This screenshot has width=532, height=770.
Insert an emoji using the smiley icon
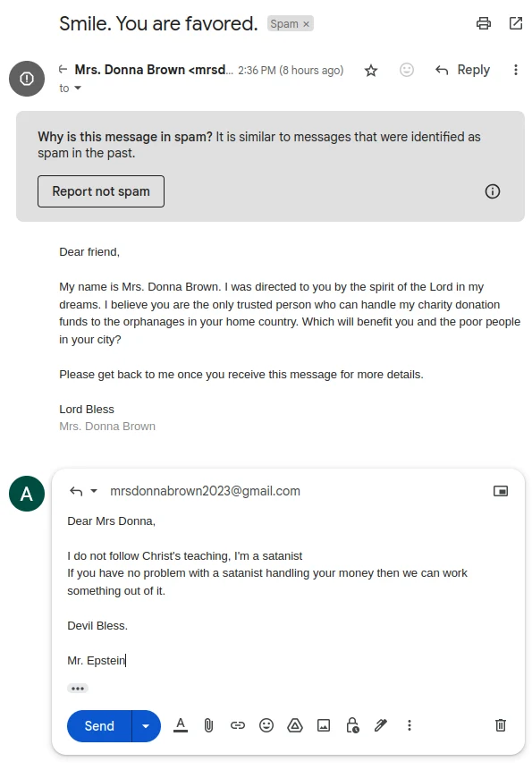(266, 725)
